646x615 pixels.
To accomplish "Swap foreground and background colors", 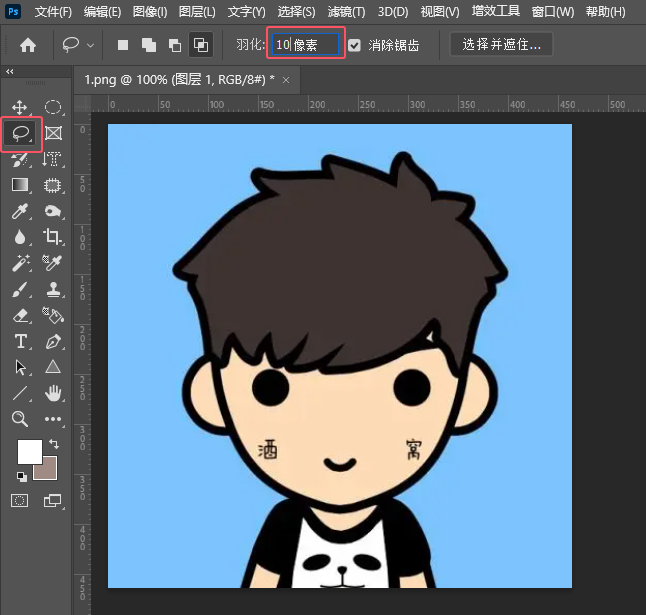I will (54, 444).
